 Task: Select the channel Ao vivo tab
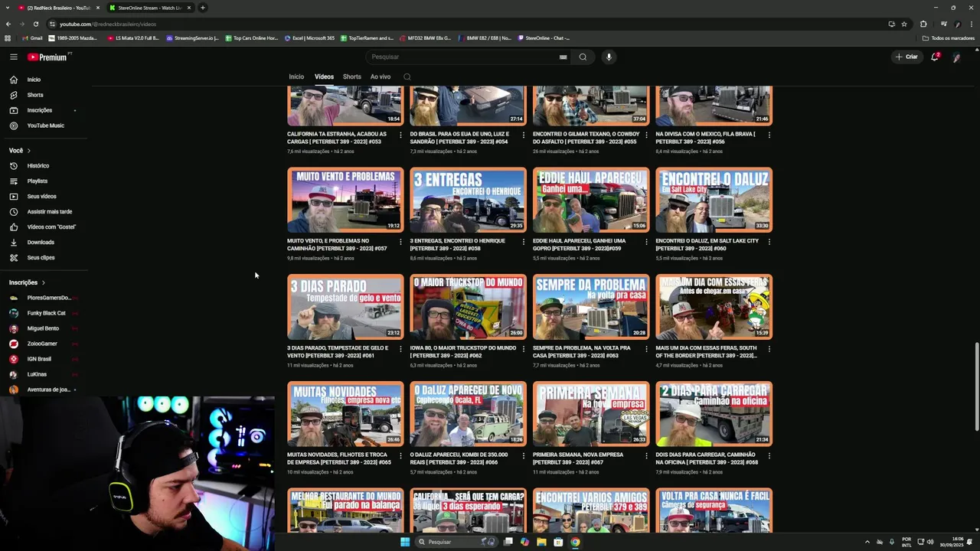pyautogui.click(x=381, y=77)
